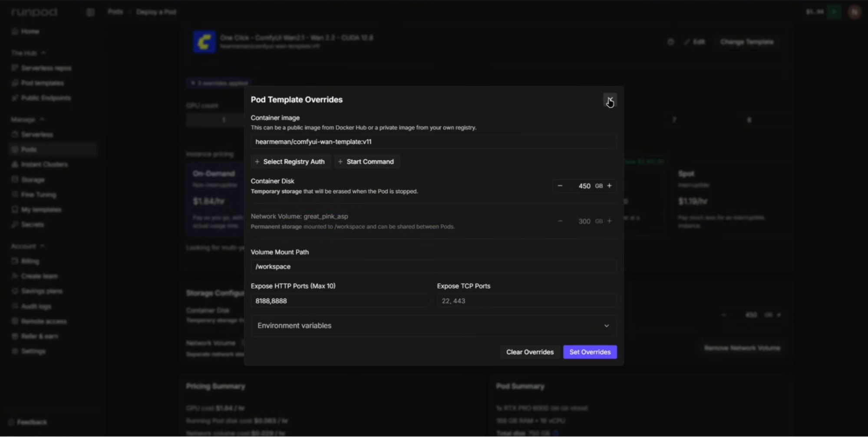Viewport: 868px width, 437px height.
Task: Toggle the sidebar collapse icon in header
Action: [90, 12]
